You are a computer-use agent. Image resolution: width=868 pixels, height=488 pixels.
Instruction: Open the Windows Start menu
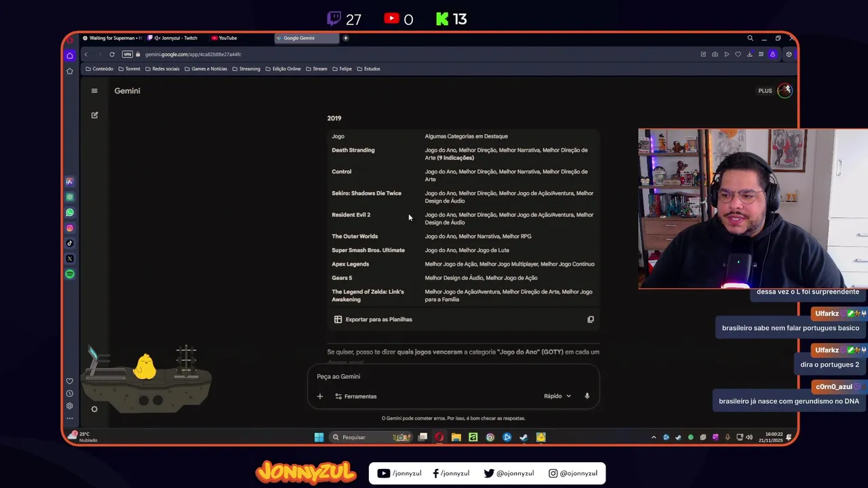click(319, 437)
